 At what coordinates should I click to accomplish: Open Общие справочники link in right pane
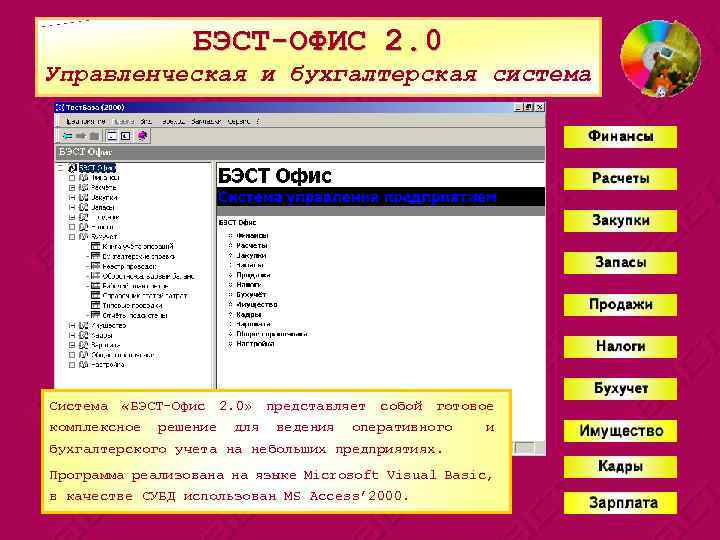coord(272,334)
